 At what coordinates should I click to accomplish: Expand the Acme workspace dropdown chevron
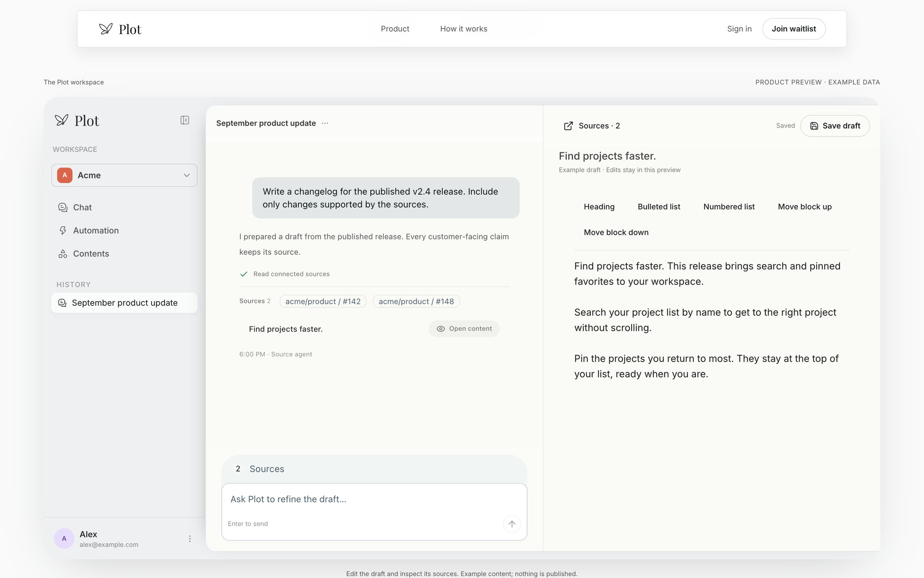click(x=187, y=175)
